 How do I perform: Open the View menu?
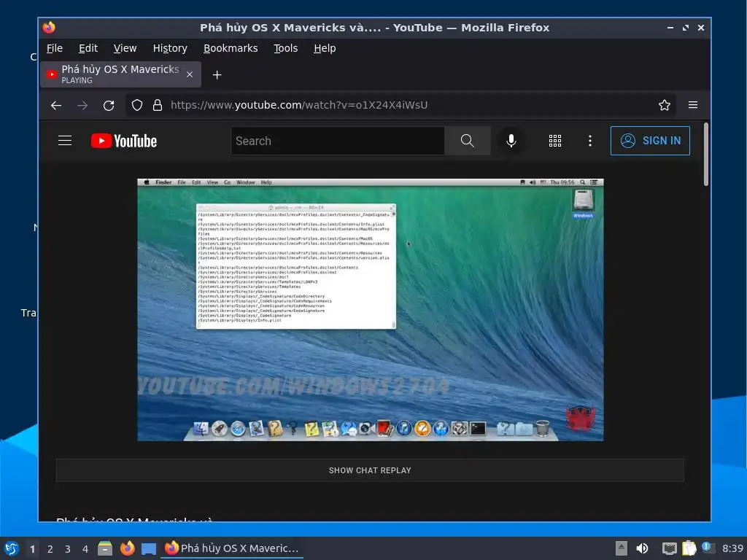pyautogui.click(x=125, y=48)
